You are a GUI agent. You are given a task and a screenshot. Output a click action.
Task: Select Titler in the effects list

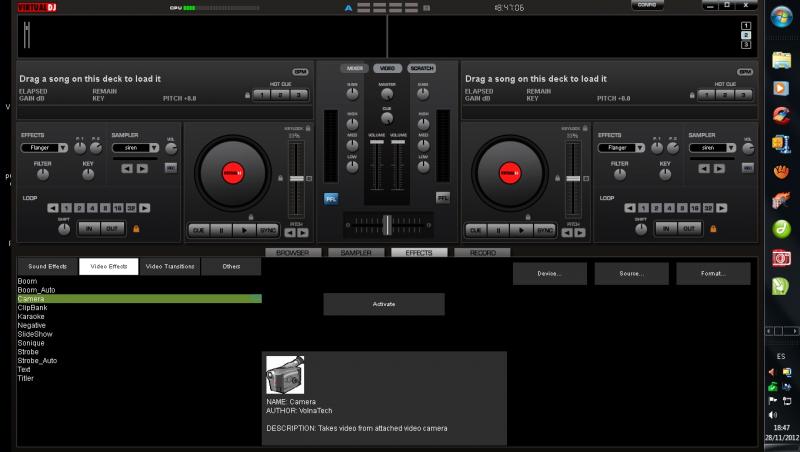26,379
